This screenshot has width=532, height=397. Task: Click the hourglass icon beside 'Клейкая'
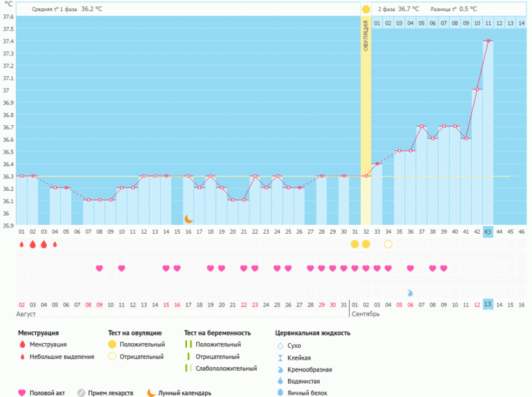(280, 357)
